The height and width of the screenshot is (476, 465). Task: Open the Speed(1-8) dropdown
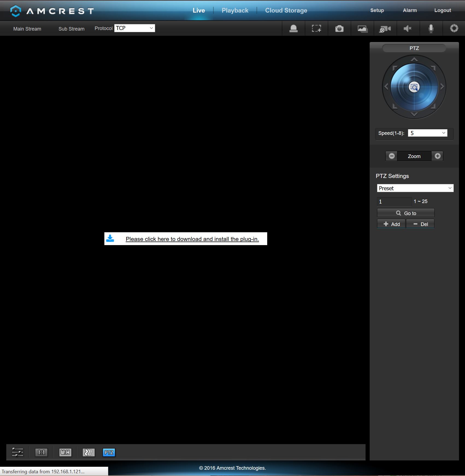[x=428, y=133]
